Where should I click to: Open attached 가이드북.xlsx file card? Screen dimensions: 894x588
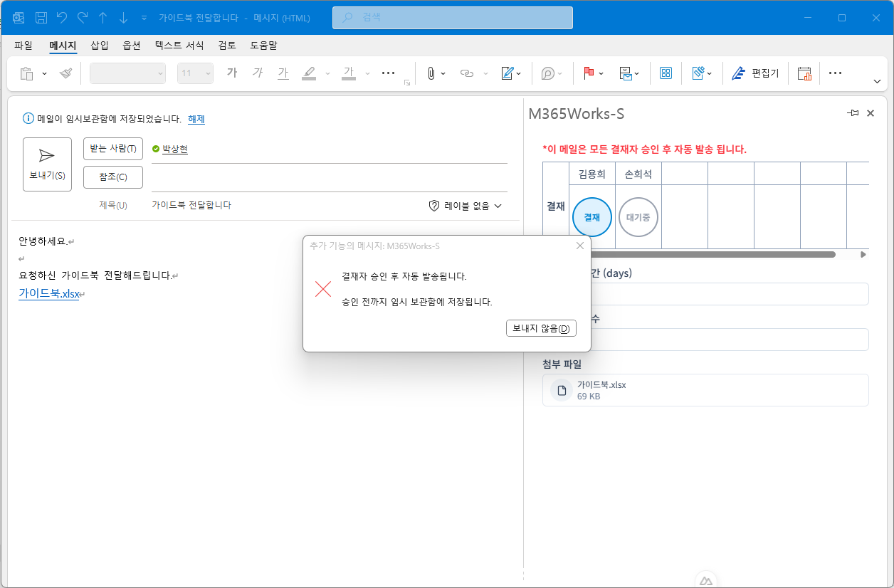705,390
